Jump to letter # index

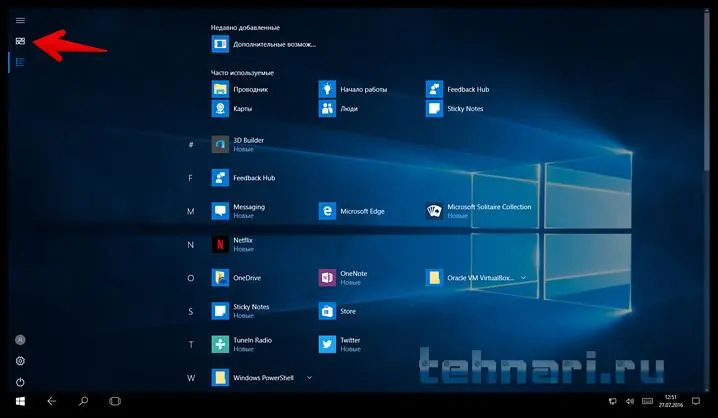pyautogui.click(x=191, y=145)
